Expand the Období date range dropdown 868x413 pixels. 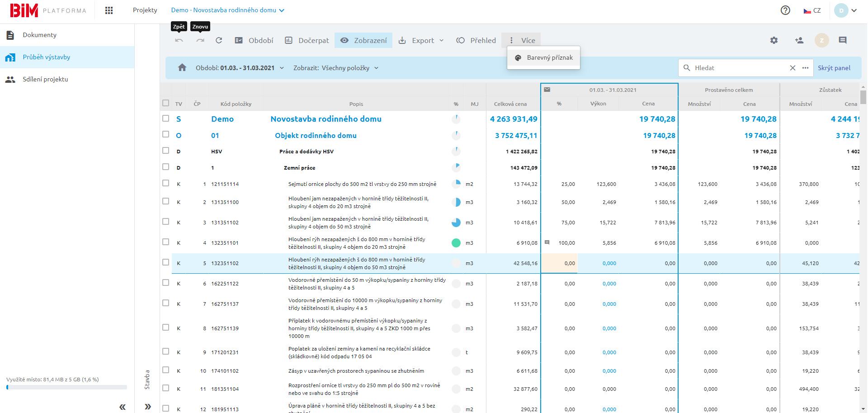(240, 68)
